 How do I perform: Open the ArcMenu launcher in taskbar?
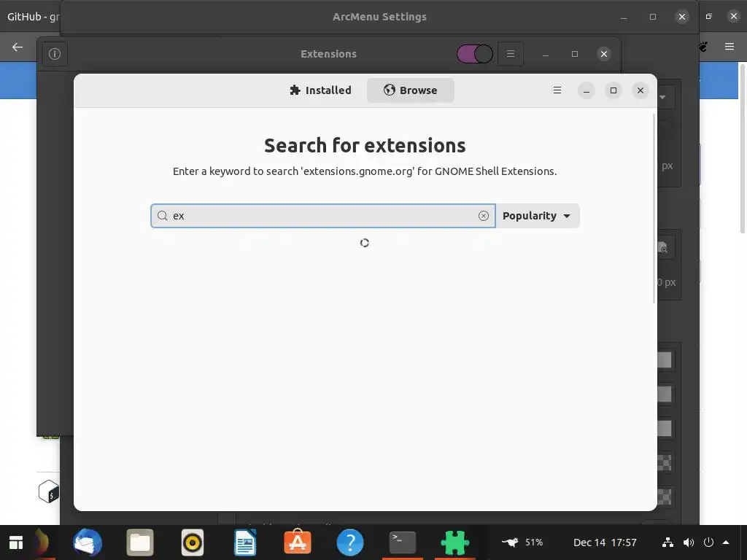click(x=16, y=542)
